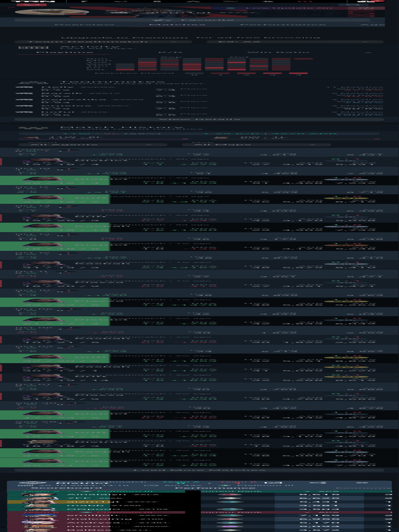Screen dimensions: 399x532
Task: Open the Team Deathmatch mode dropdown
Action: point(103,42)
